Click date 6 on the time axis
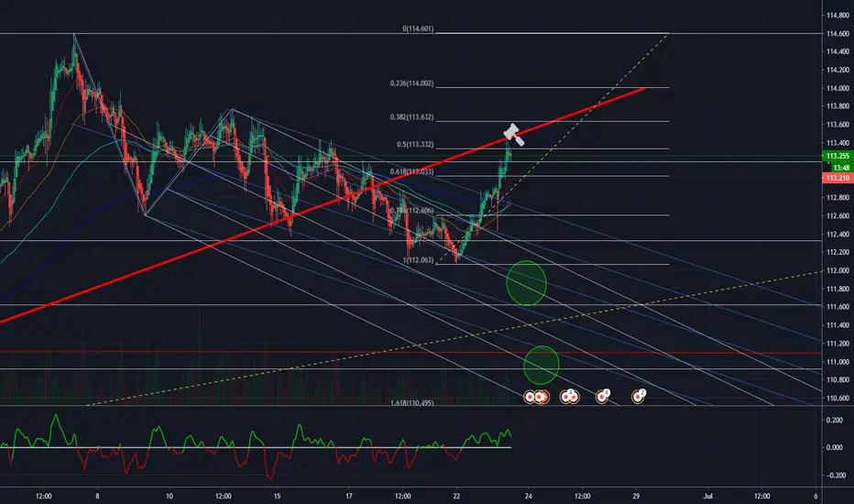Image resolution: width=854 pixels, height=504 pixels. pos(816,496)
